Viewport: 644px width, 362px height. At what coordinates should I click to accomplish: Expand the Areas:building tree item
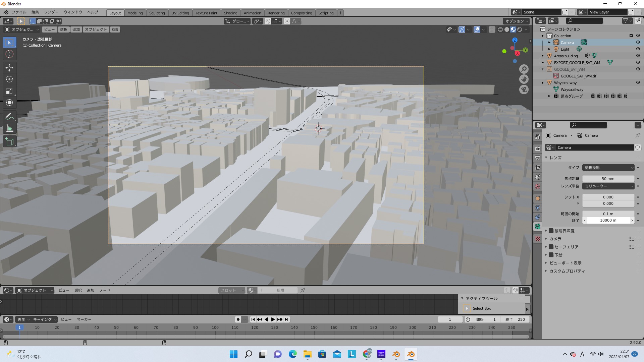[543, 56]
